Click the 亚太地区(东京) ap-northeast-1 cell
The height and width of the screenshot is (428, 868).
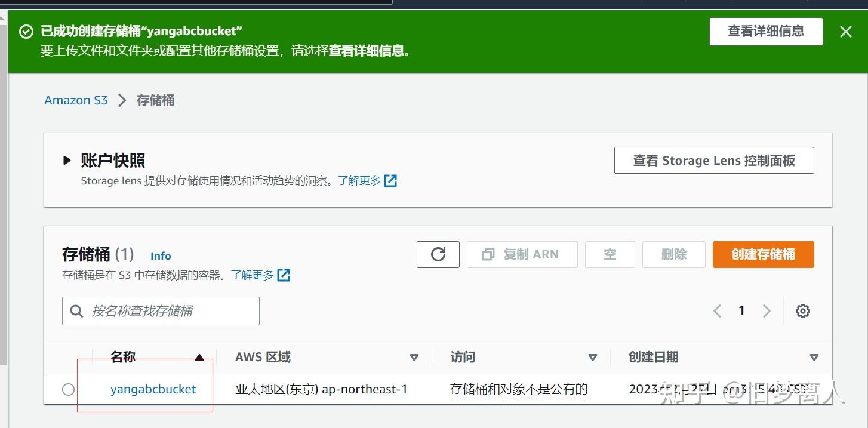[321, 389]
